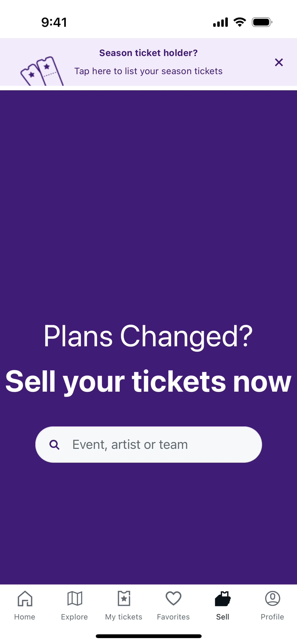Screen dimensions: 297x644
Task: Open Favorites using the heart icon
Action: [173, 599]
